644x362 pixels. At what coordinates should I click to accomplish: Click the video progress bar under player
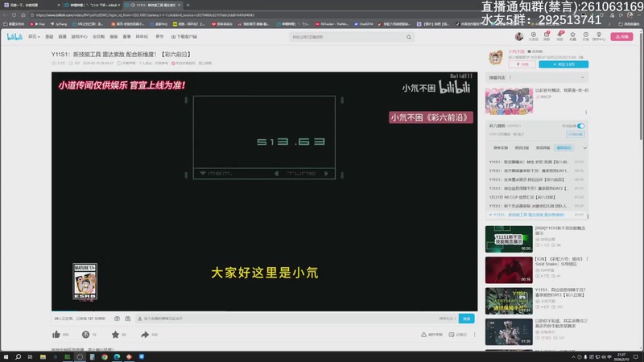point(264,311)
